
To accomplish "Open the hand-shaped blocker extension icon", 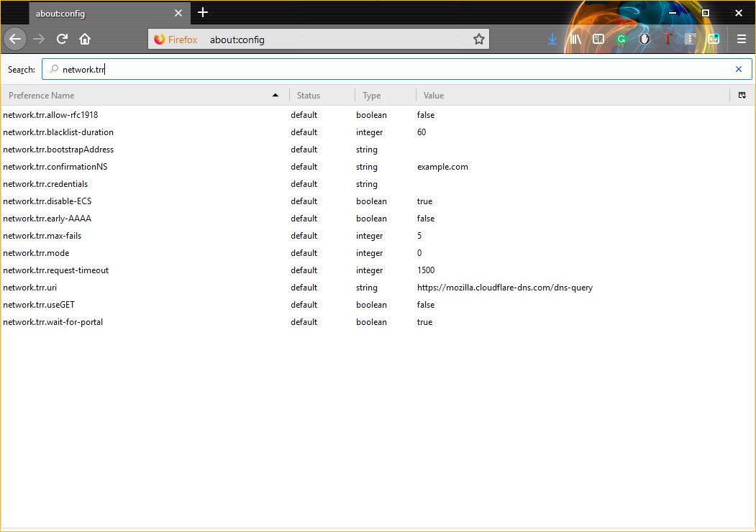I will click(x=645, y=40).
